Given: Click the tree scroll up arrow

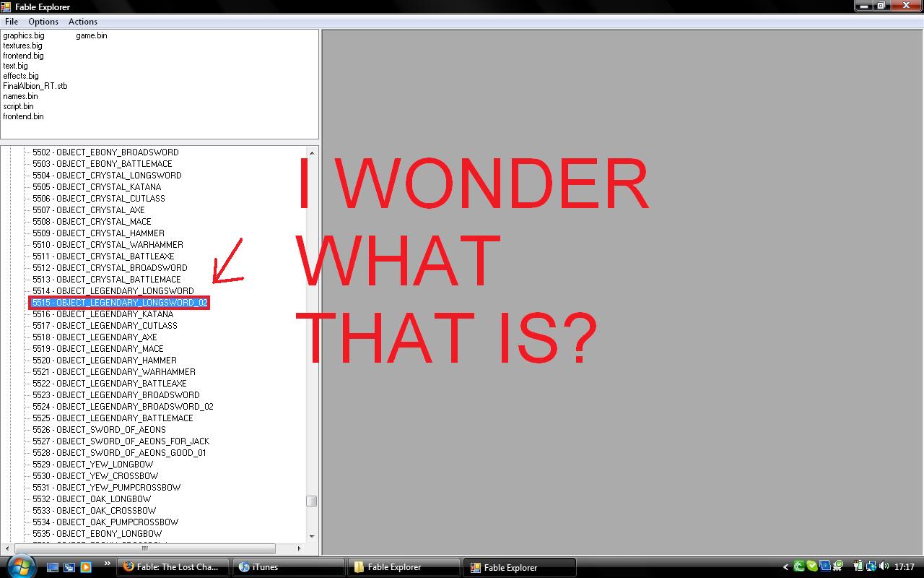Looking at the screenshot, I should [312, 152].
